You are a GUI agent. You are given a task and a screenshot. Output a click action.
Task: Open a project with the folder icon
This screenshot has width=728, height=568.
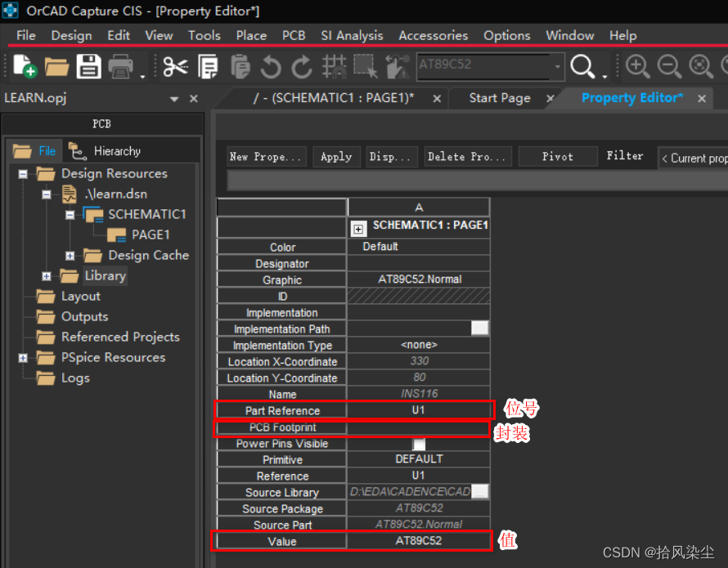coord(56,66)
